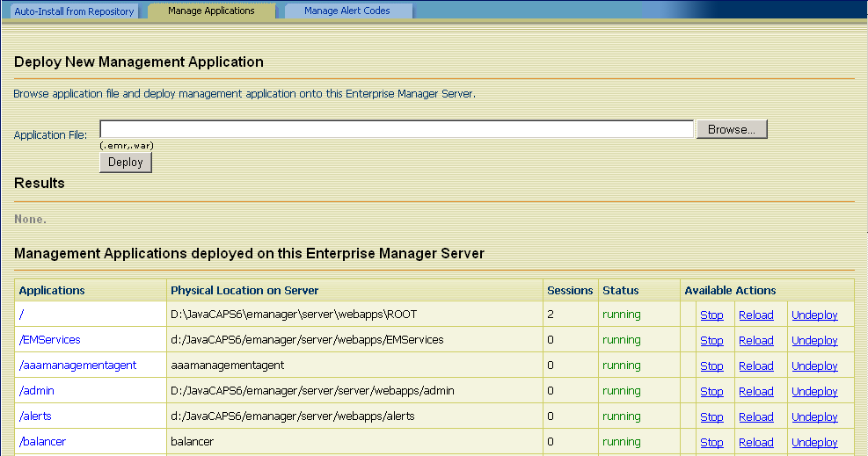
Task: Stop the /alerts application
Action: [x=711, y=416]
